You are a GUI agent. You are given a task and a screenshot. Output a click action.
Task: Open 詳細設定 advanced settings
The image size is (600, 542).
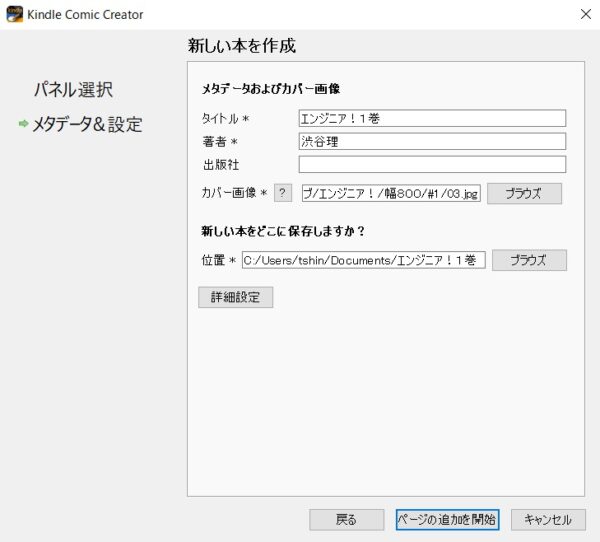pos(235,297)
